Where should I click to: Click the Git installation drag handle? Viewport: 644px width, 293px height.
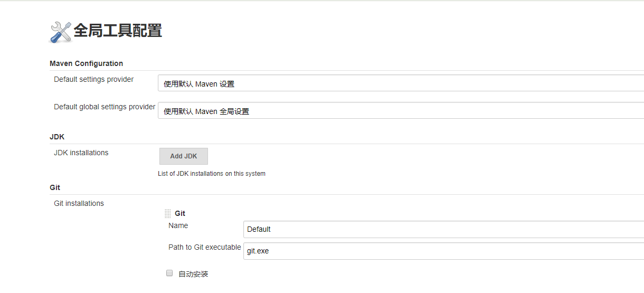click(167, 213)
